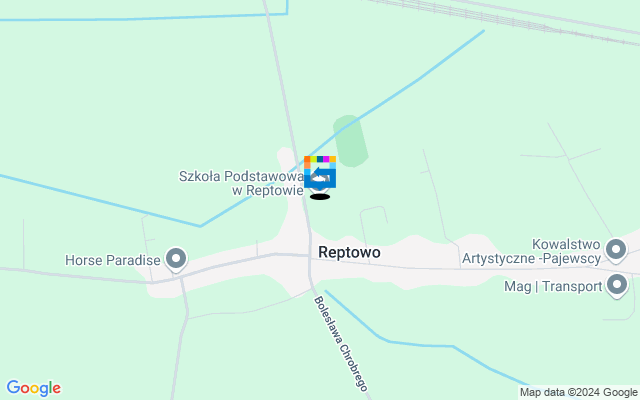Select the Mag | Transport label text
The height and width of the screenshot is (400, 640).
(x=553, y=287)
